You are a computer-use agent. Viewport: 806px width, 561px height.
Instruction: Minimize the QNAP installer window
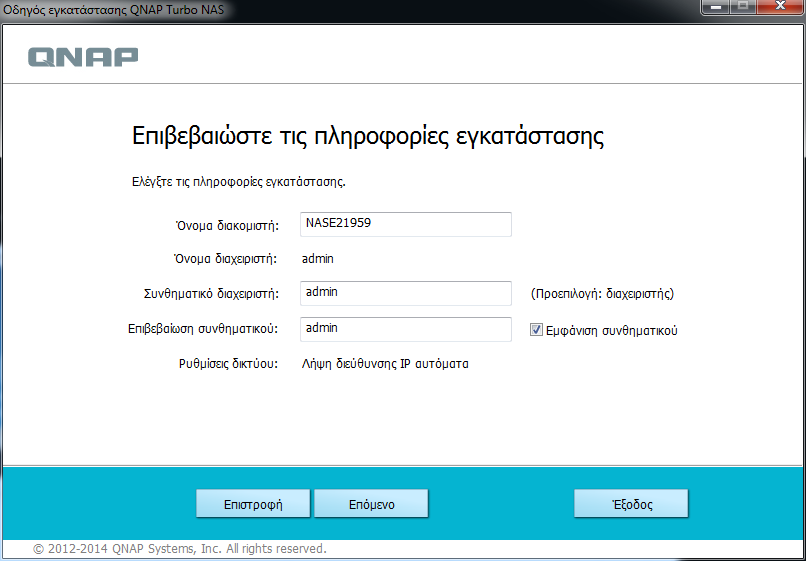click(x=715, y=7)
